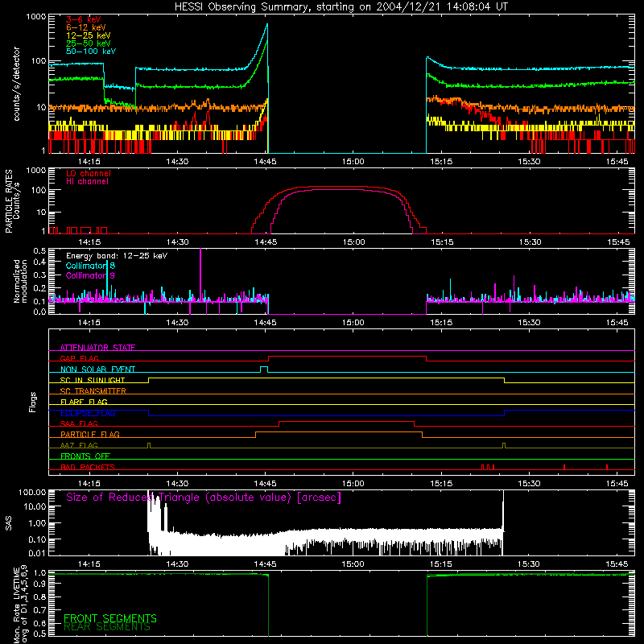The width and height of the screenshot is (644, 644).
Task: Click the PARTICLE FLAG label
Action: click(x=90, y=434)
